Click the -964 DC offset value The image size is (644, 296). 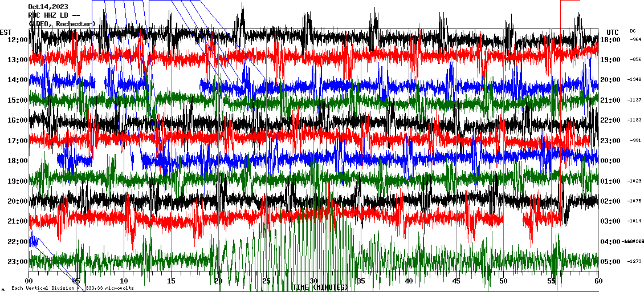[x=635, y=40]
